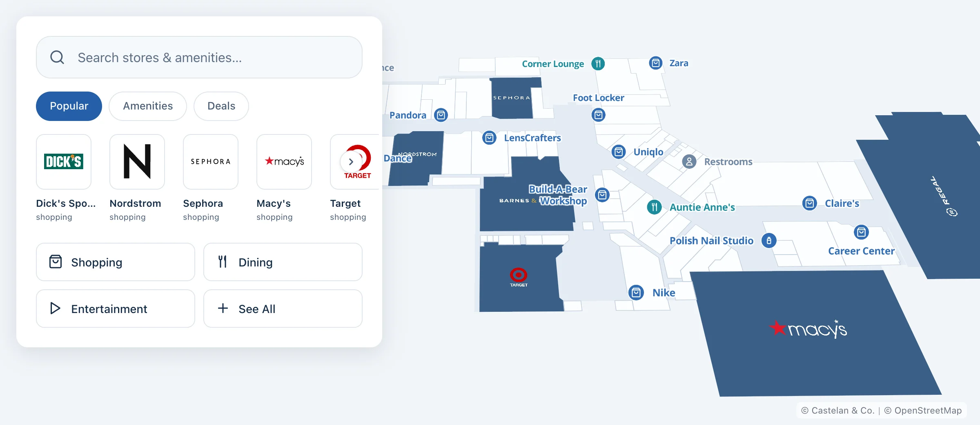Select the Career Center pin
The height and width of the screenshot is (425, 980).
pos(861,233)
